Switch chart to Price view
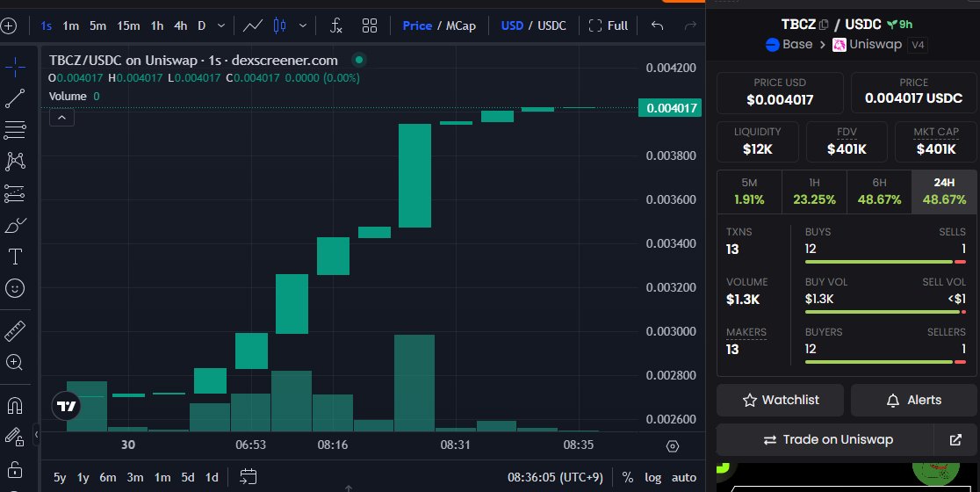The image size is (980, 492). coord(417,25)
